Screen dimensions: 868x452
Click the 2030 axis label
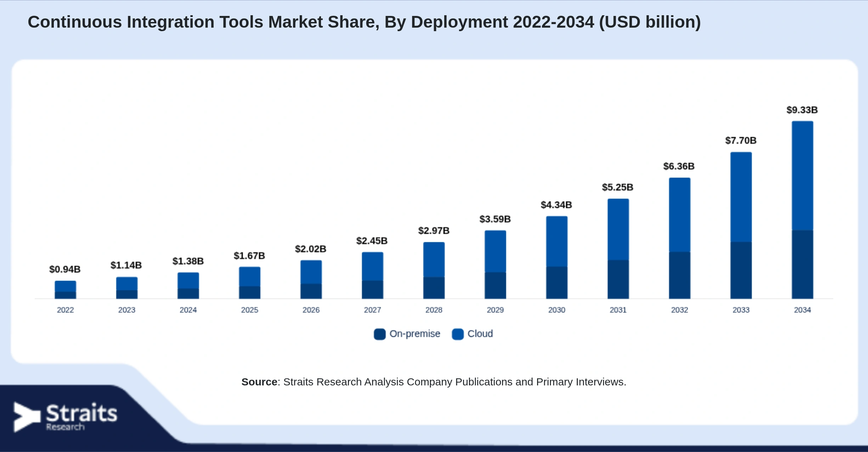click(x=557, y=310)
